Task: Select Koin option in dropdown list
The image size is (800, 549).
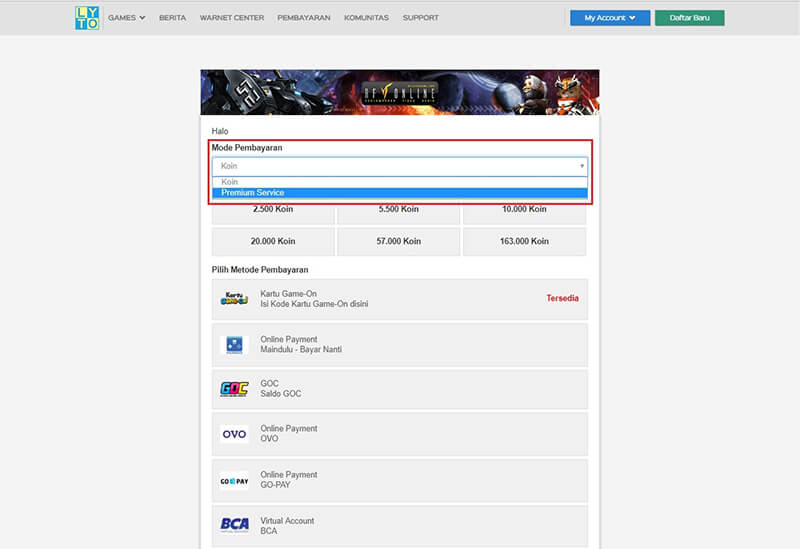Action: [x=399, y=182]
